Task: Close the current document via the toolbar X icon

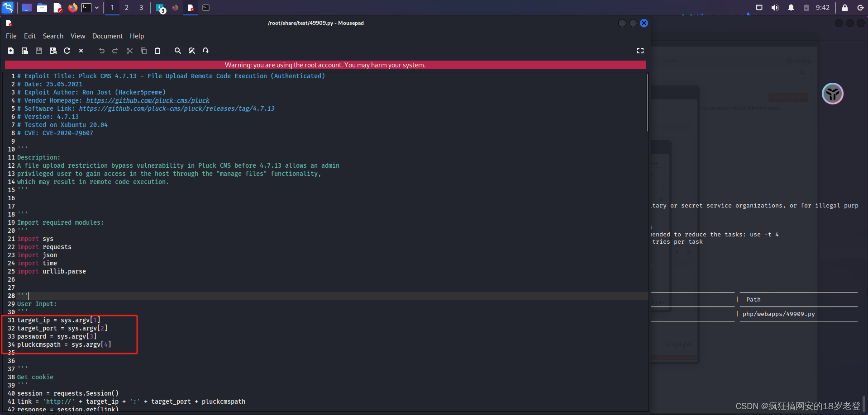Action: pos(81,51)
